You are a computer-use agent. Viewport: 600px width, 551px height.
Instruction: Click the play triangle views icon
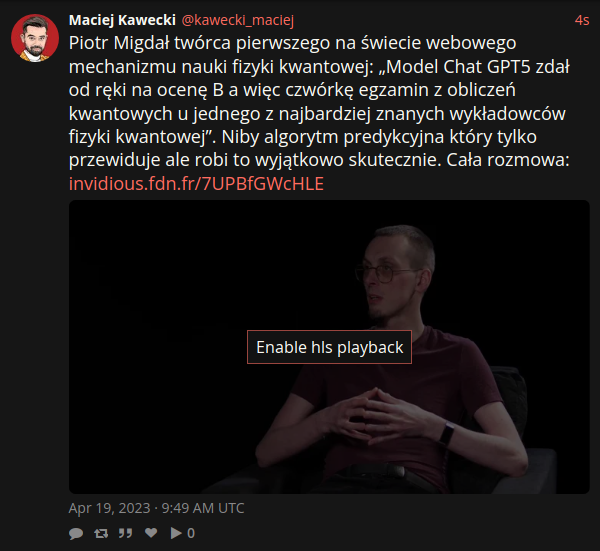176,533
